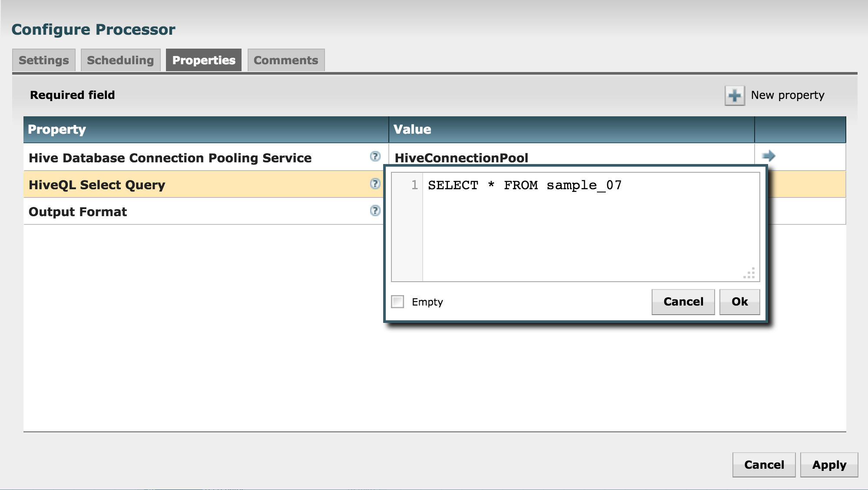Click the resize grip of the query editor
This screenshot has width=868, height=490.
click(749, 273)
